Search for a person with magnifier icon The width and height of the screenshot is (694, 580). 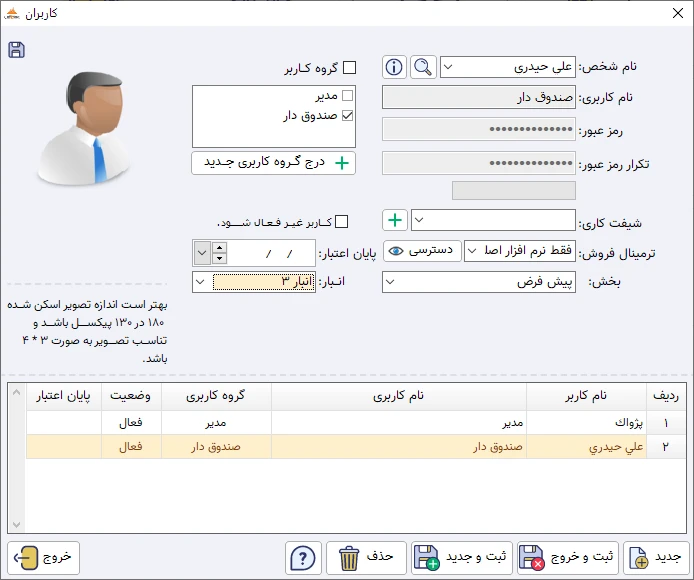point(423,67)
